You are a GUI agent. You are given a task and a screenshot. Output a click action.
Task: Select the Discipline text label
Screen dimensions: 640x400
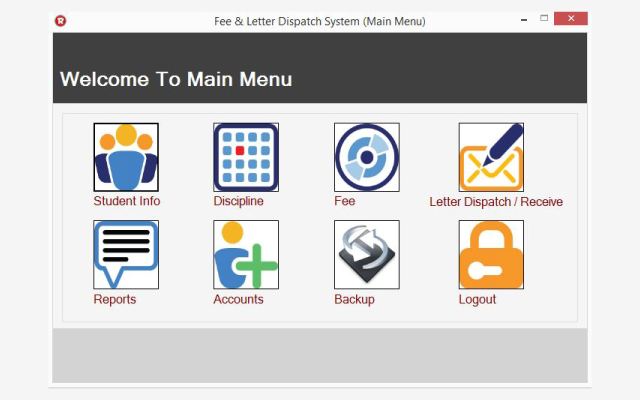(238, 201)
